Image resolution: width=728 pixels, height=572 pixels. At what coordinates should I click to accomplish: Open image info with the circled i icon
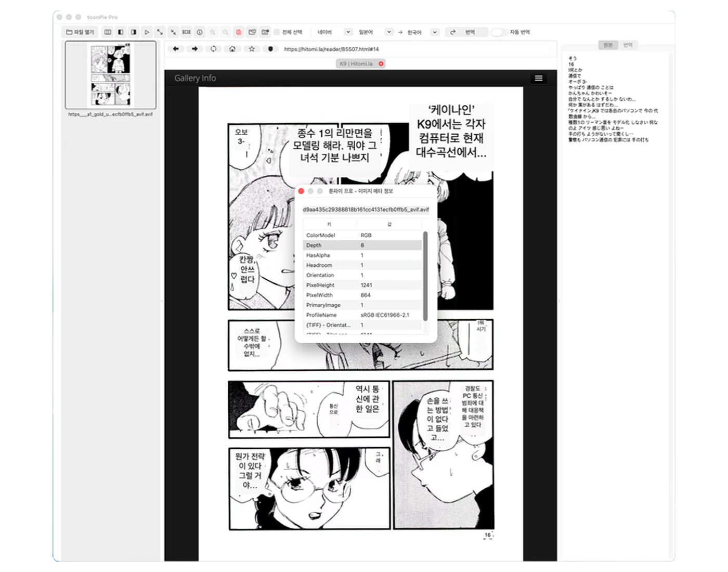(200, 32)
